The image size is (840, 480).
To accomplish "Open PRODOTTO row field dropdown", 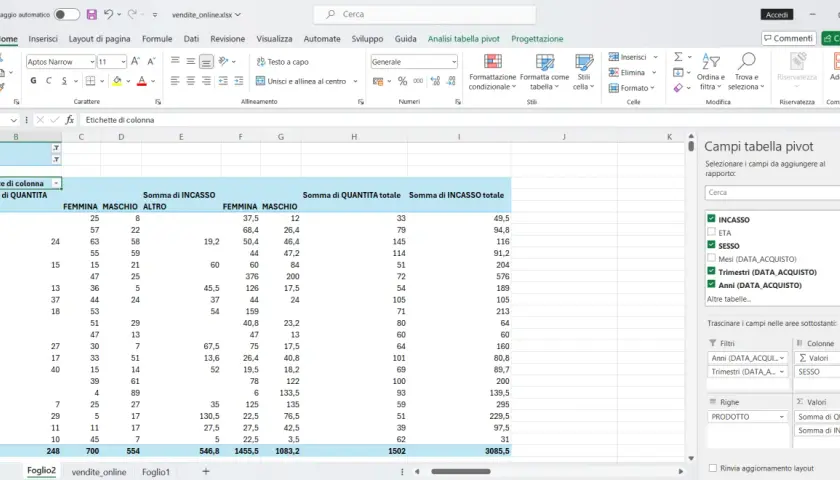I will click(x=782, y=417).
